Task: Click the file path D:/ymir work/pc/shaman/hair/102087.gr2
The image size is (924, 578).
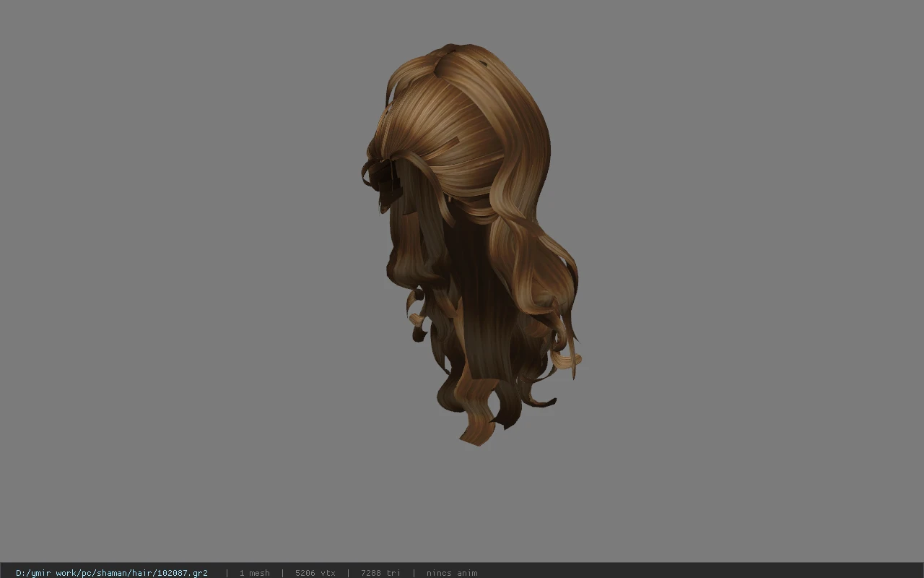Action: coord(112,573)
